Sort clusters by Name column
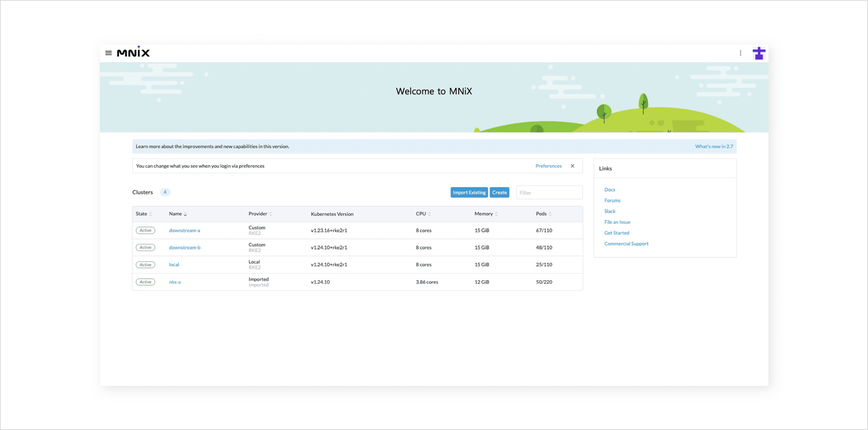This screenshot has width=868, height=430. 178,214
